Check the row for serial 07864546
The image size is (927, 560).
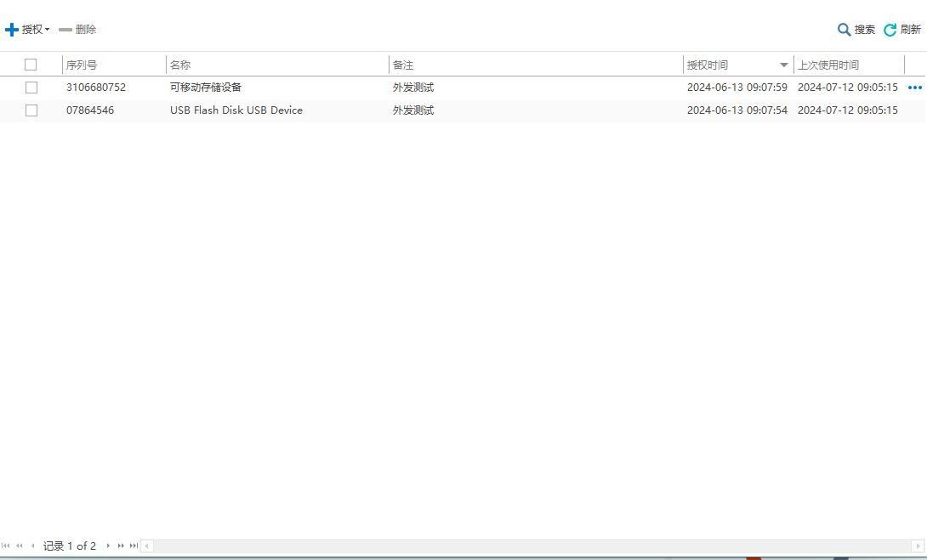(x=31, y=110)
